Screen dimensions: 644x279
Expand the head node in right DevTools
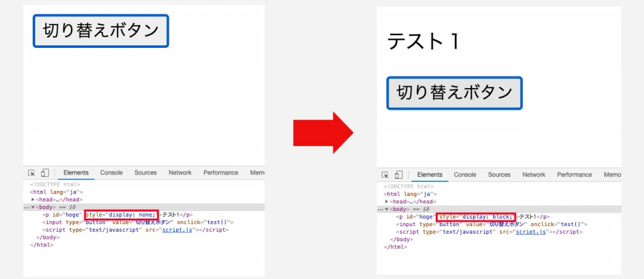coord(387,202)
